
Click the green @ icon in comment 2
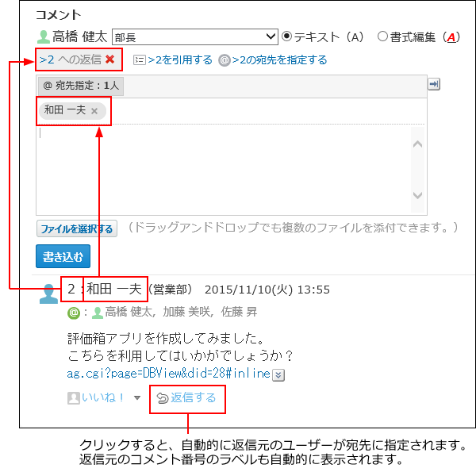coord(74,313)
